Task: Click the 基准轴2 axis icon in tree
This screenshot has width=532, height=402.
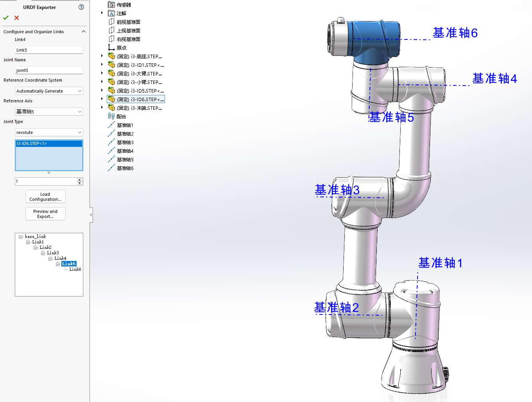Action: coord(111,134)
